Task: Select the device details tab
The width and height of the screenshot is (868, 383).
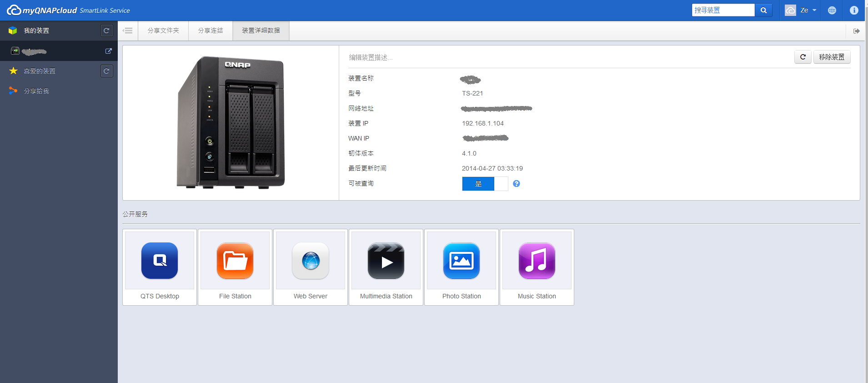Action: [261, 30]
